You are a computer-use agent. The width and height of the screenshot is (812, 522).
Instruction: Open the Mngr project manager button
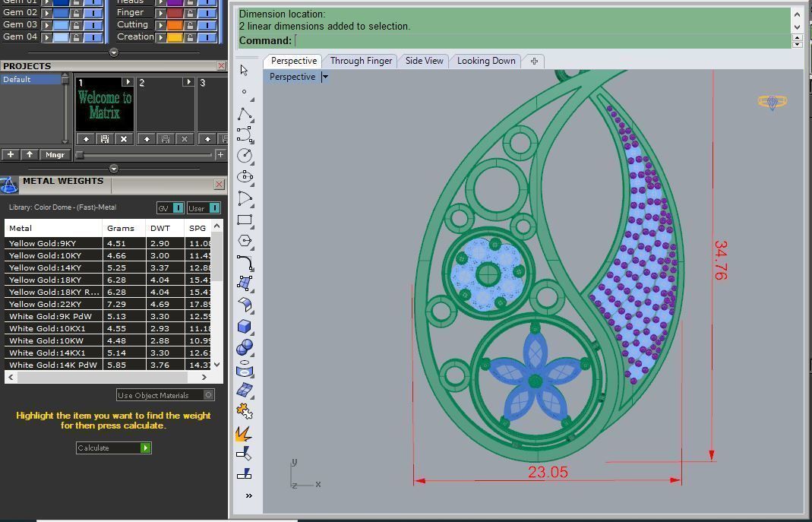55,155
